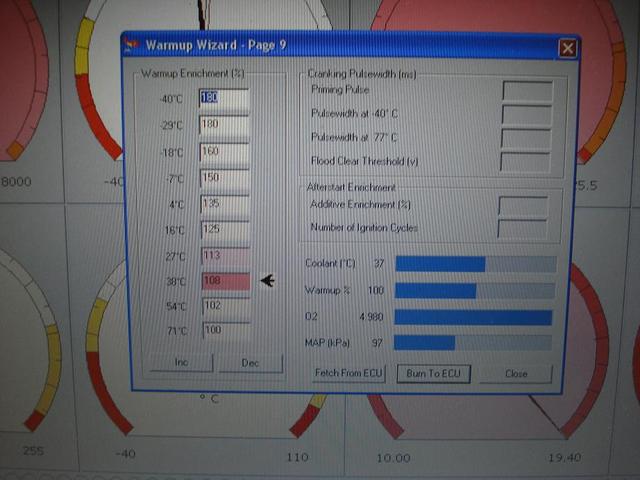This screenshot has width=640, height=480.
Task: Click the -18°C enrichment field showing 160
Action: 224,152
